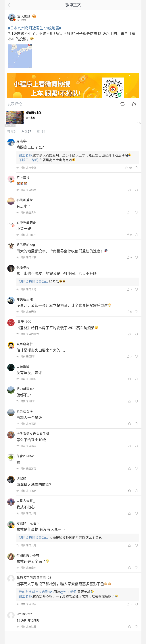146x644 pixels.
Task: Like 周崇宇-'s comment with 12 likes
Action: pyautogui.click(x=127, y=168)
